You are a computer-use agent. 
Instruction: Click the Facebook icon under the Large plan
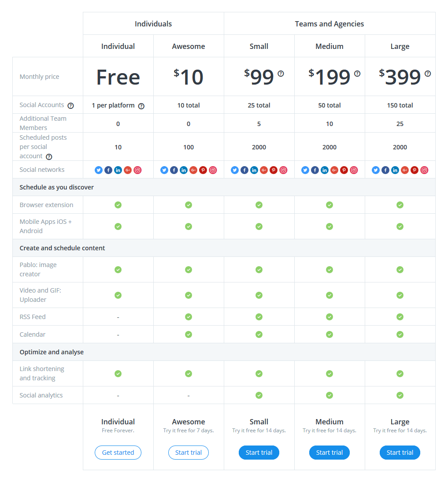point(385,170)
